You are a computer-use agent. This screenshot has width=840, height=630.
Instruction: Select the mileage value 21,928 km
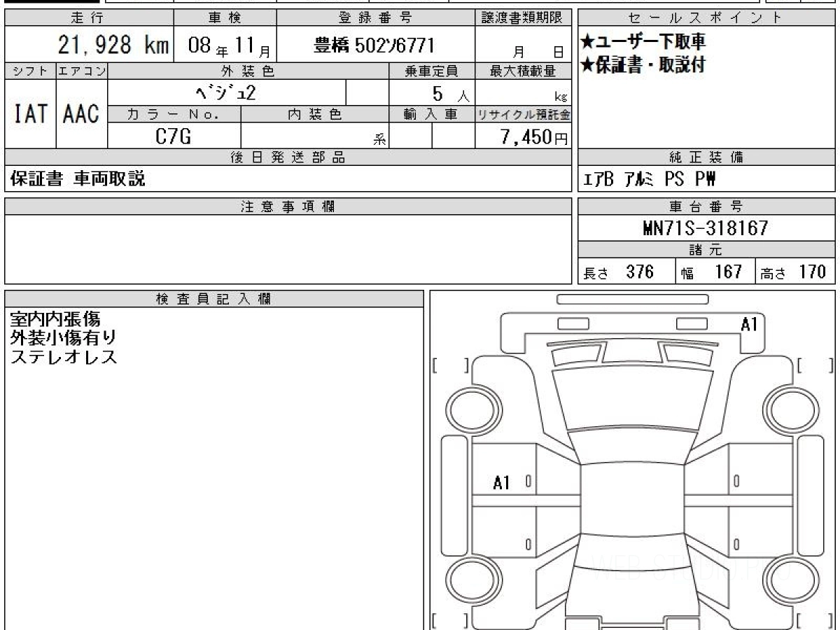pos(113,45)
